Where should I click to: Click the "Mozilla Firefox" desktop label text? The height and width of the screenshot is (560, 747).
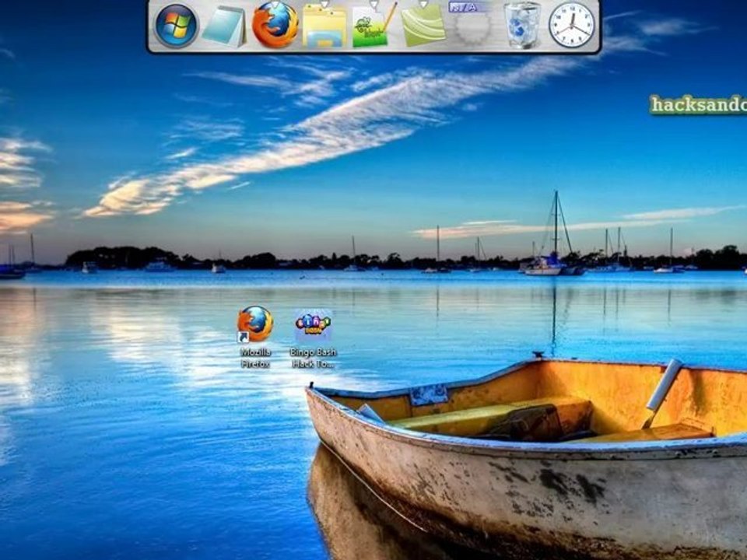(x=256, y=358)
